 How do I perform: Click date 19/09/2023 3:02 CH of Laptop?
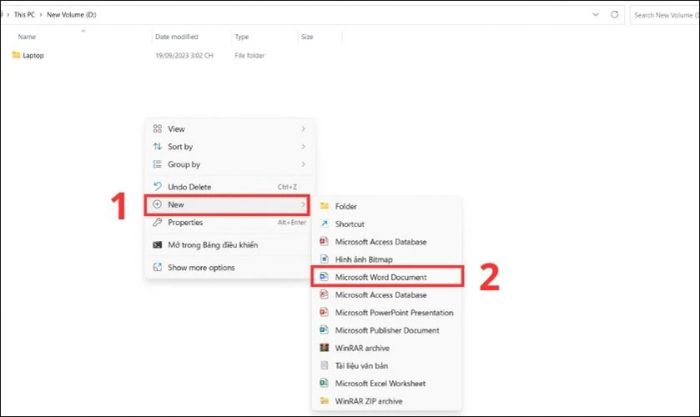click(184, 55)
